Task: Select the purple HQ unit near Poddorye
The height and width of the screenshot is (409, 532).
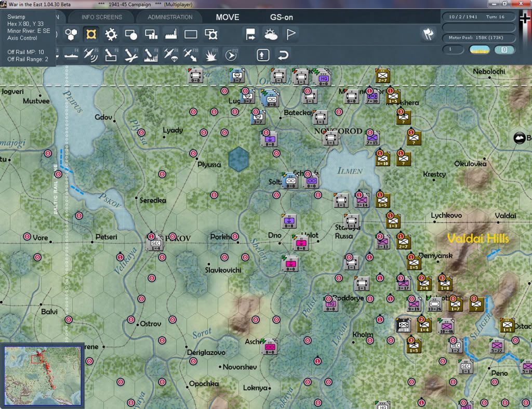Action: click(330, 305)
